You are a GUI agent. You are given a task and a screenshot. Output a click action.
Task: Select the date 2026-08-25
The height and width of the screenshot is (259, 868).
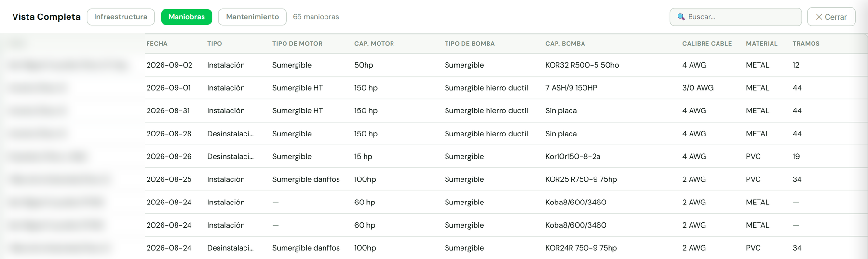click(x=169, y=179)
